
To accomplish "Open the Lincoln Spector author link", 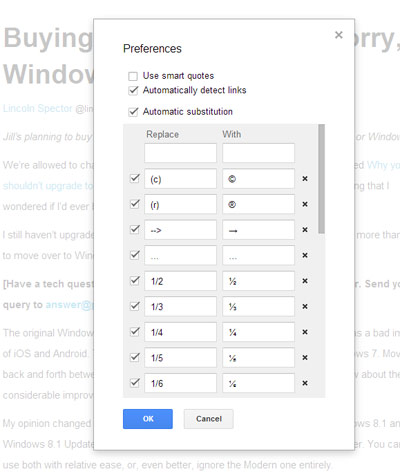I will pos(38,108).
